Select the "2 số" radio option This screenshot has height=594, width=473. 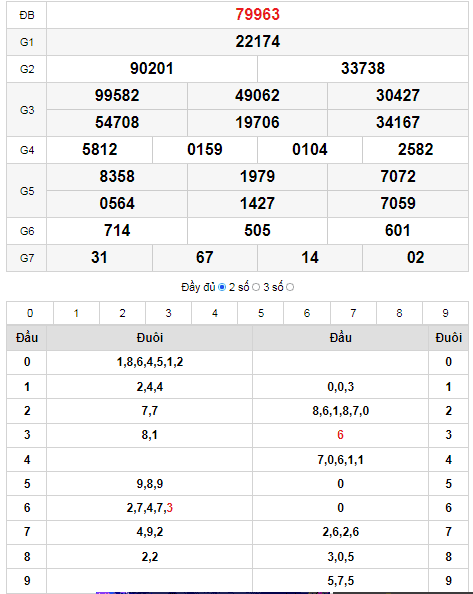coord(256,288)
